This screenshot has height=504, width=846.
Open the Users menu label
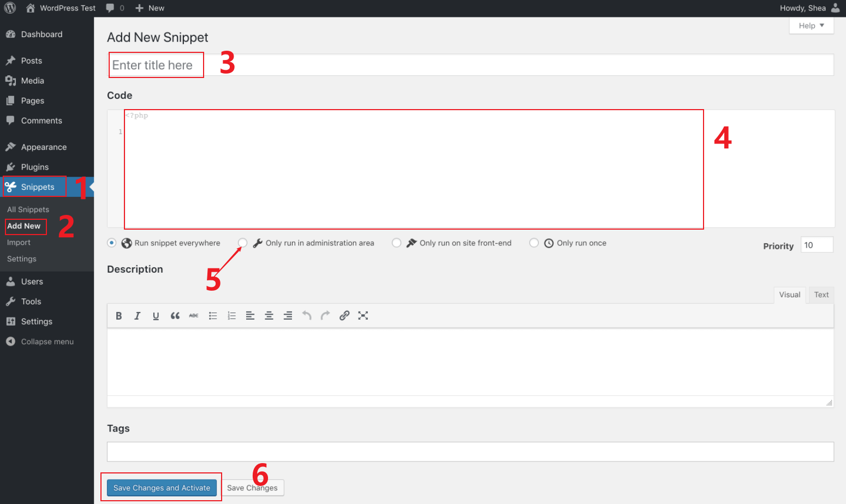[32, 281]
